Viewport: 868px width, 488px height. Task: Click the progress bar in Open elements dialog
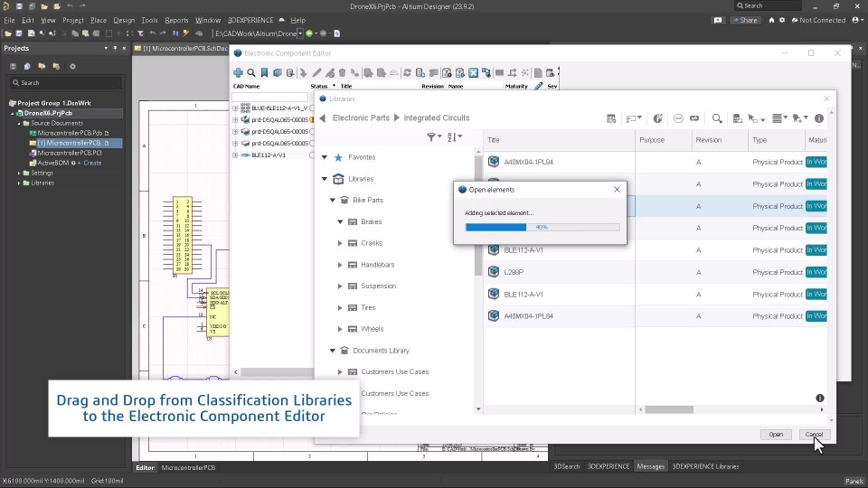(542, 228)
